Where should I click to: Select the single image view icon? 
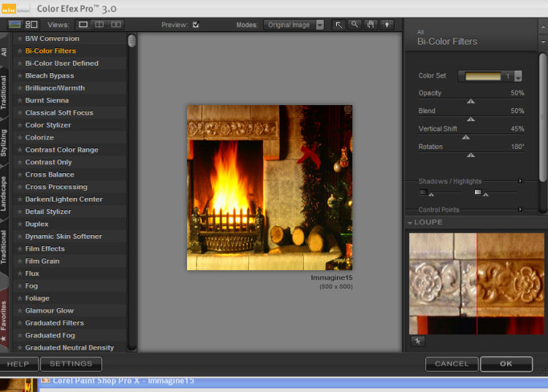[83, 24]
